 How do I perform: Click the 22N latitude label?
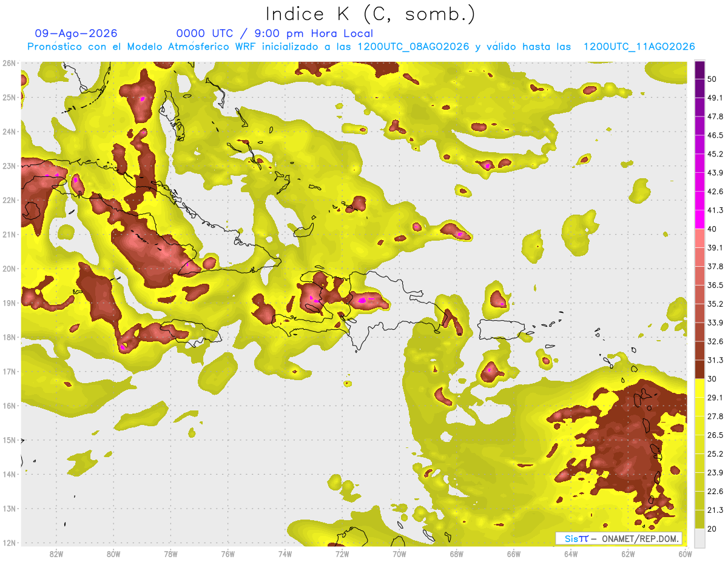(x=9, y=200)
